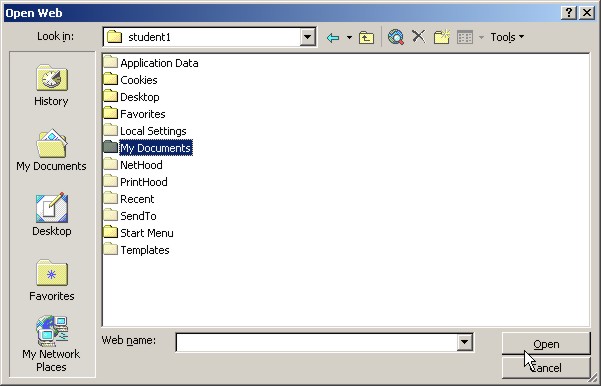Click the 'Recent' name text
The image size is (601, 386).
click(137, 199)
